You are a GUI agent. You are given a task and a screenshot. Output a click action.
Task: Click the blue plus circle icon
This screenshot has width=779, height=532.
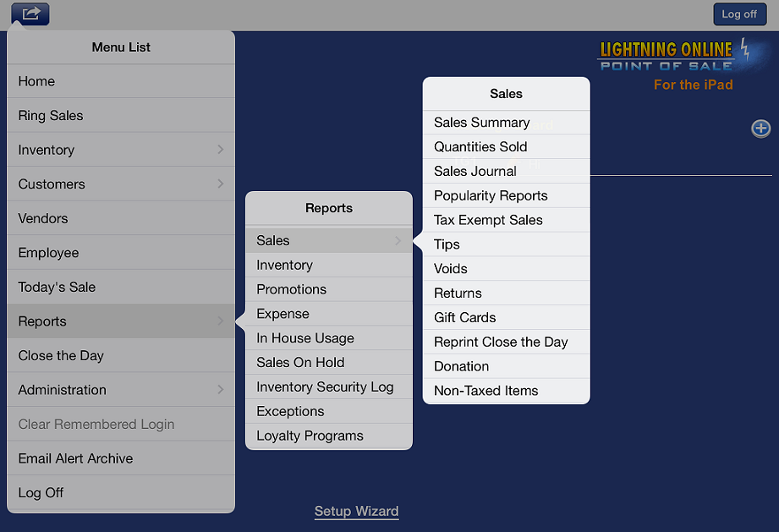coord(760,129)
